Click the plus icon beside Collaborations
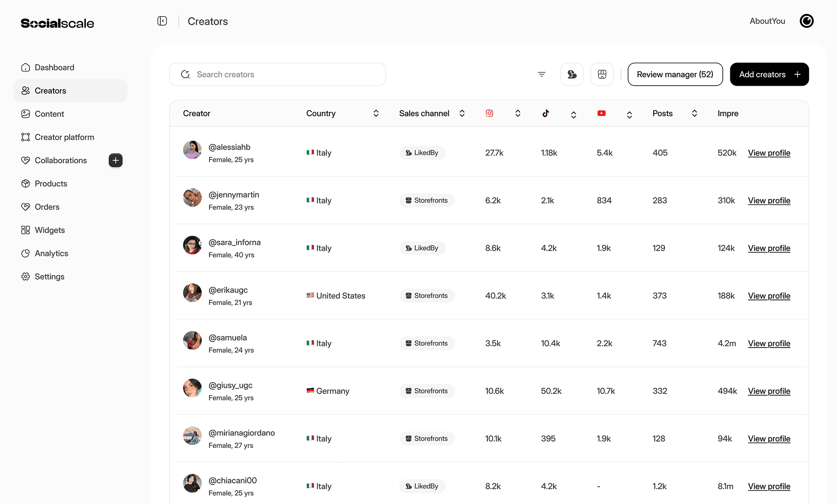 point(116,160)
